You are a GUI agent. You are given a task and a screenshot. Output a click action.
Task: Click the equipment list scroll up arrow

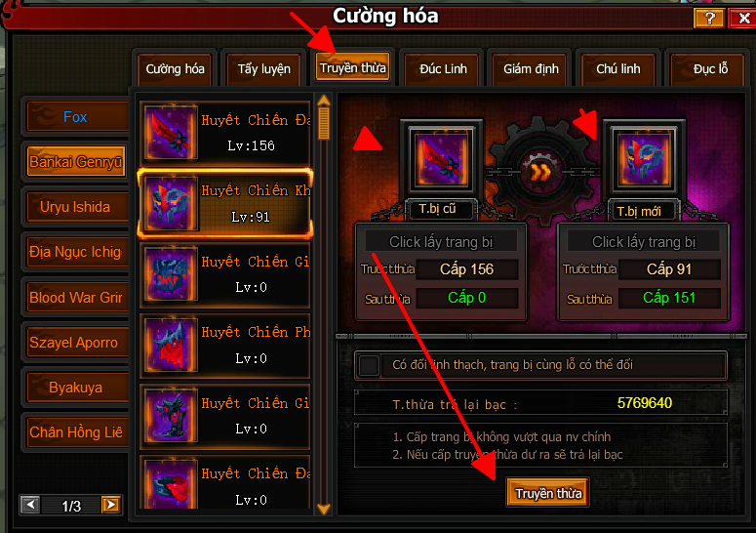[x=324, y=100]
